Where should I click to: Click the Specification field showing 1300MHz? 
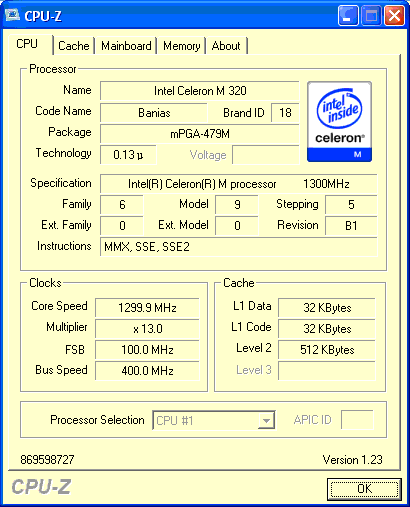coord(239,184)
